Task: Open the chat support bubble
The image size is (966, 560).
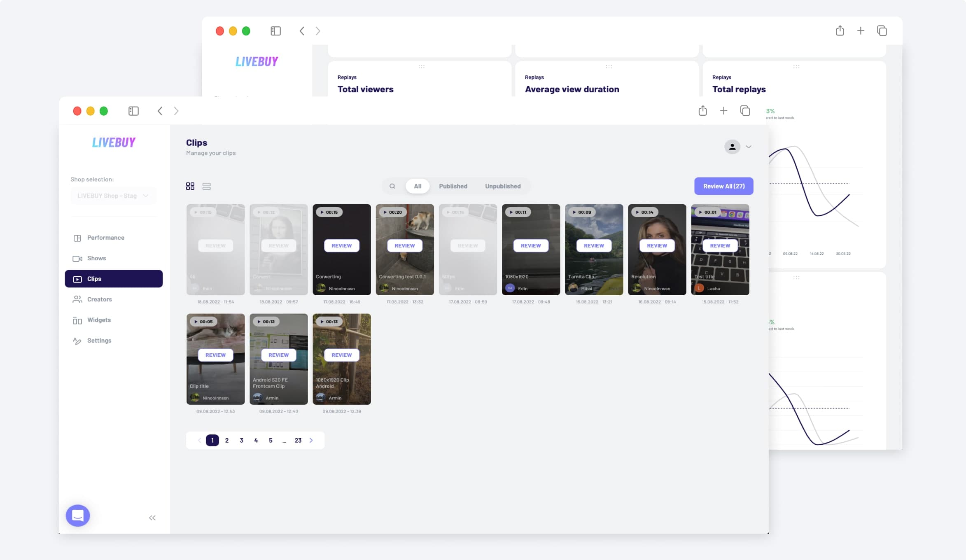Action: (x=78, y=515)
